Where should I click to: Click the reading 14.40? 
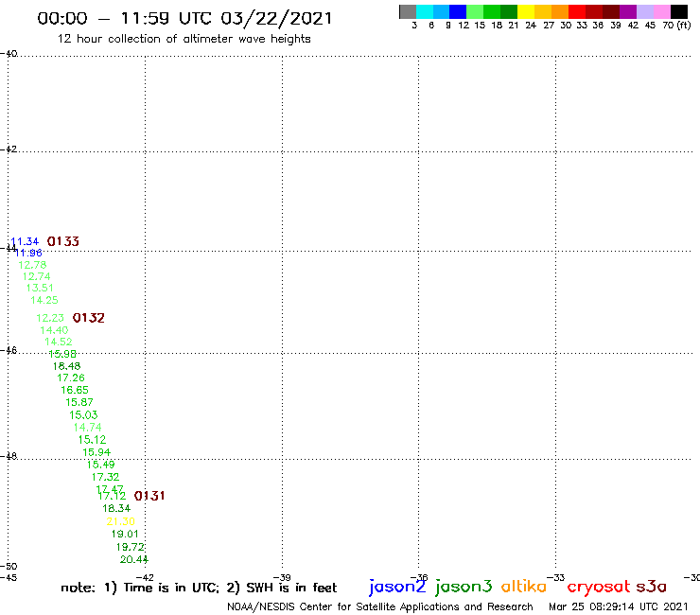point(54,330)
